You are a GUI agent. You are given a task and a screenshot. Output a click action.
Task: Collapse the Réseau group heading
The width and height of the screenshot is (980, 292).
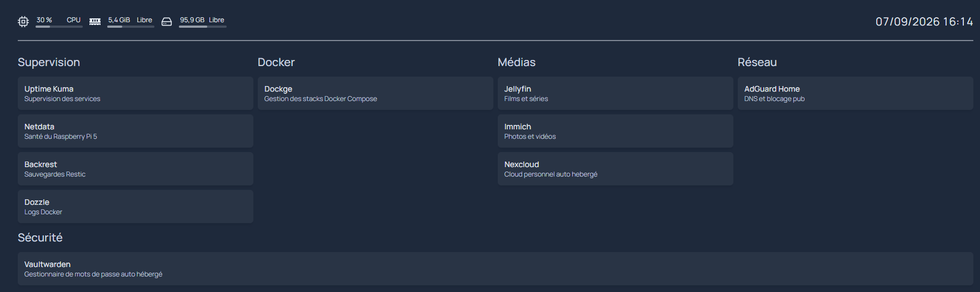[757, 62]
